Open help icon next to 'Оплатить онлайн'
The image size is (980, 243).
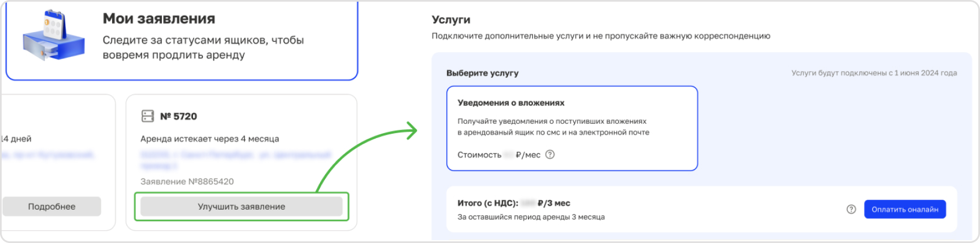pos(851,209)
